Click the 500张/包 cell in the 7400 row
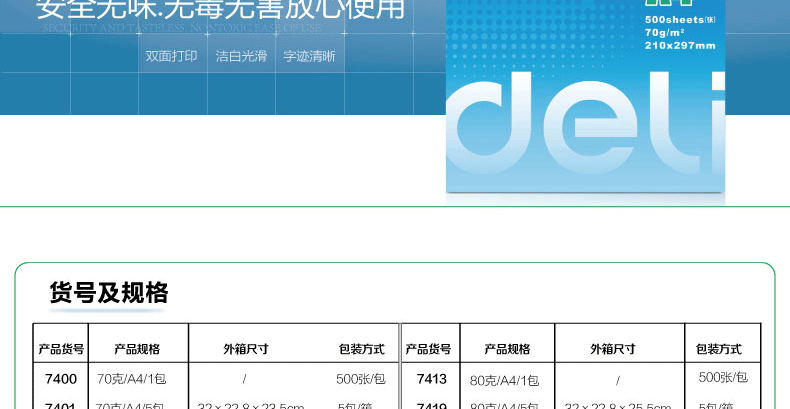The image size is (790, 409). tap(361, 379)
